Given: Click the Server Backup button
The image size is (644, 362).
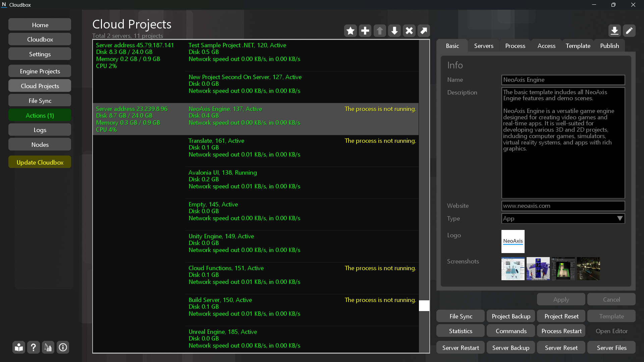Looking at the screenshot, I should point(511,348).
